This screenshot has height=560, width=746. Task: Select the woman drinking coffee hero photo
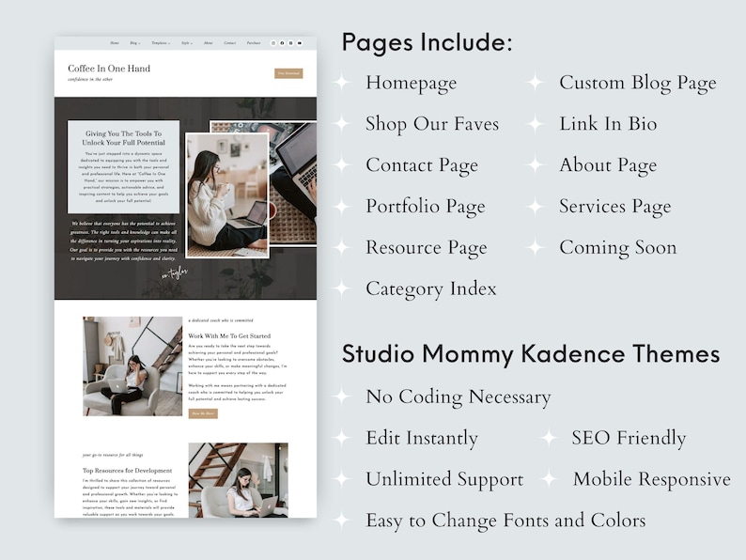click(227, 195)
